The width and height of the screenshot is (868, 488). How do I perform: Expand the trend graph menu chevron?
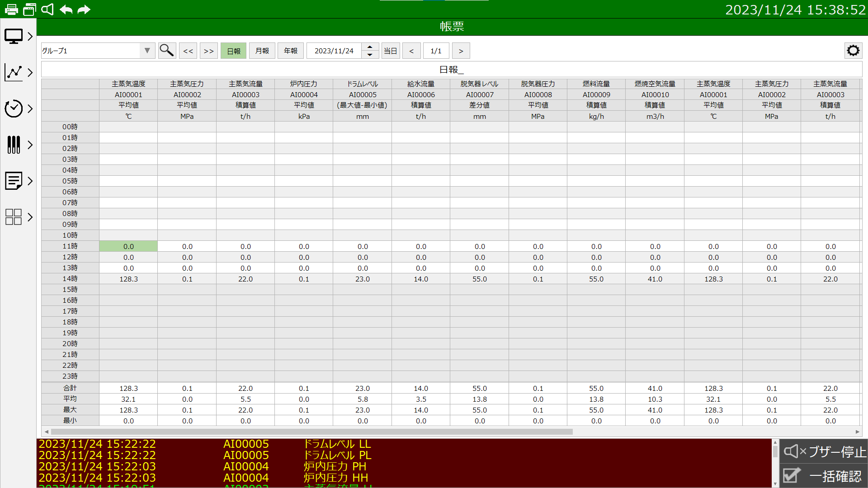pyautogui.click(x=30, y=72)
